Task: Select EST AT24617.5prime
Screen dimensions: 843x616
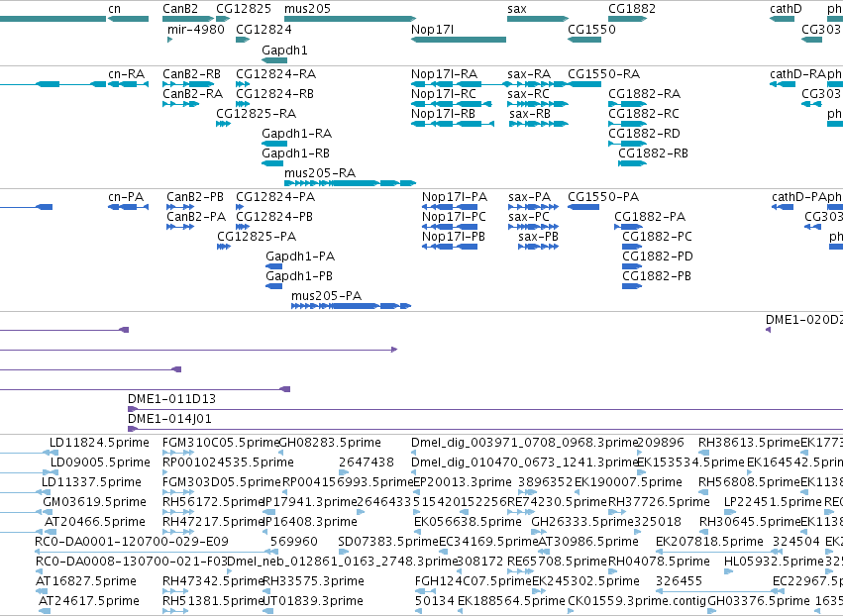Action: click(x=89, y=601)
